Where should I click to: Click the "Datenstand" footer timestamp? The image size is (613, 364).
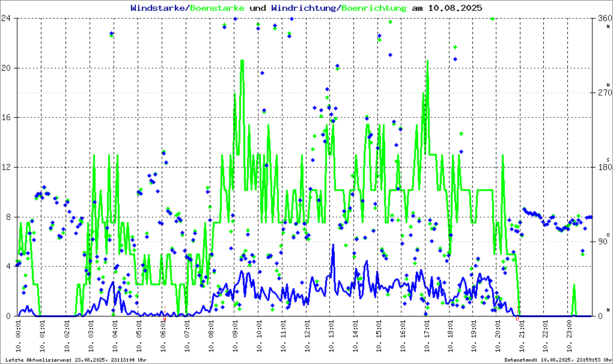pyautogui.click(x=557, y=359)
